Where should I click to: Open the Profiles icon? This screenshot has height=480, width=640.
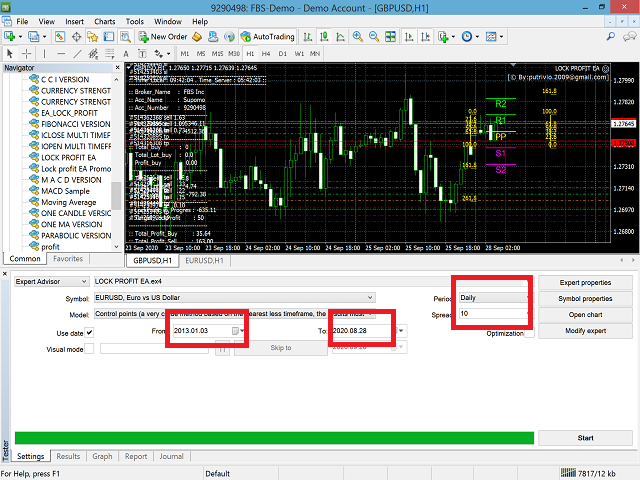click(x=33, y=37)
